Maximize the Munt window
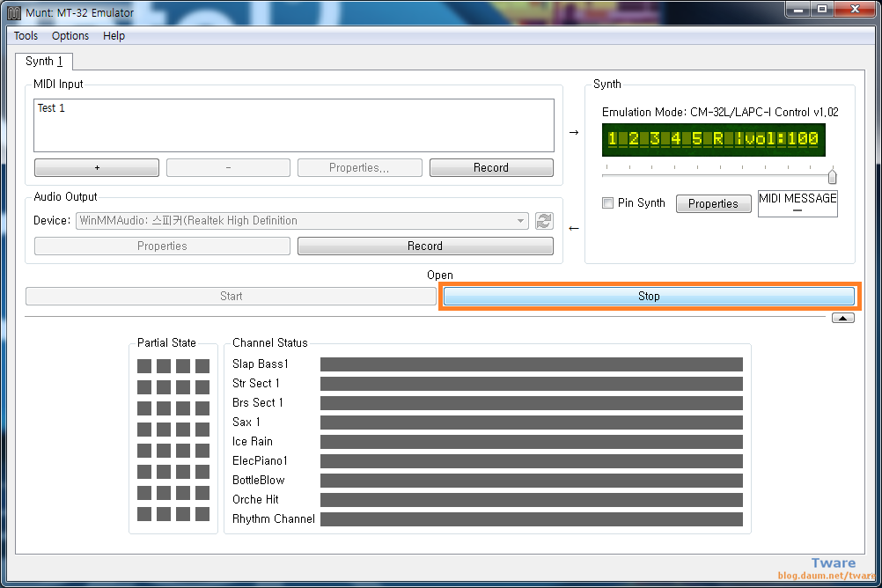This screenshot has width=882, height=588. point(822,9)
